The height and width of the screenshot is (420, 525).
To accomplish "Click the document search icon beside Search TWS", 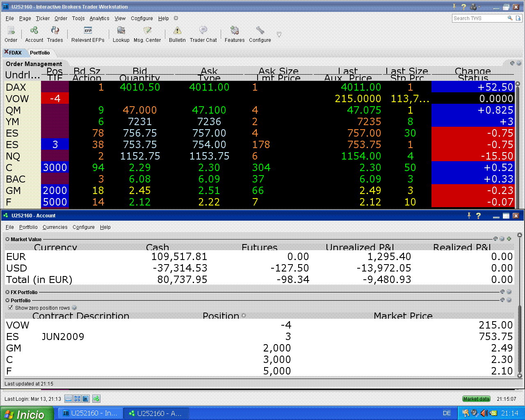I will point(518,18).
